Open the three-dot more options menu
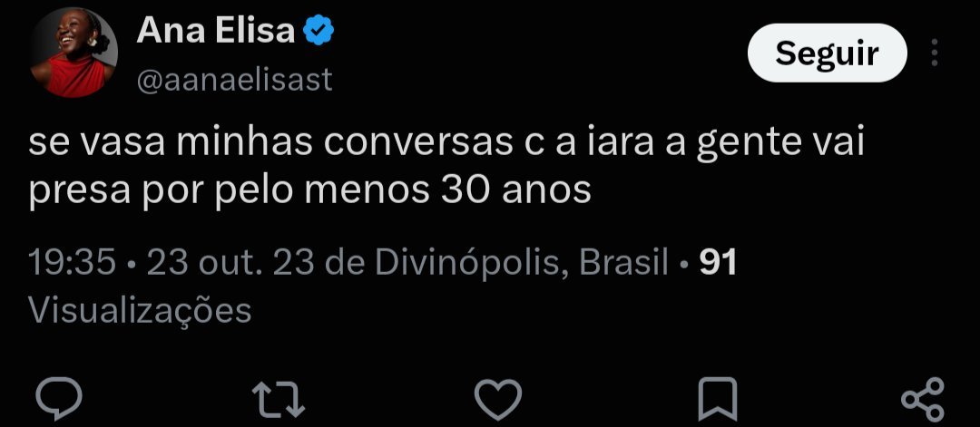980x427 pixels. coord(935,53)
